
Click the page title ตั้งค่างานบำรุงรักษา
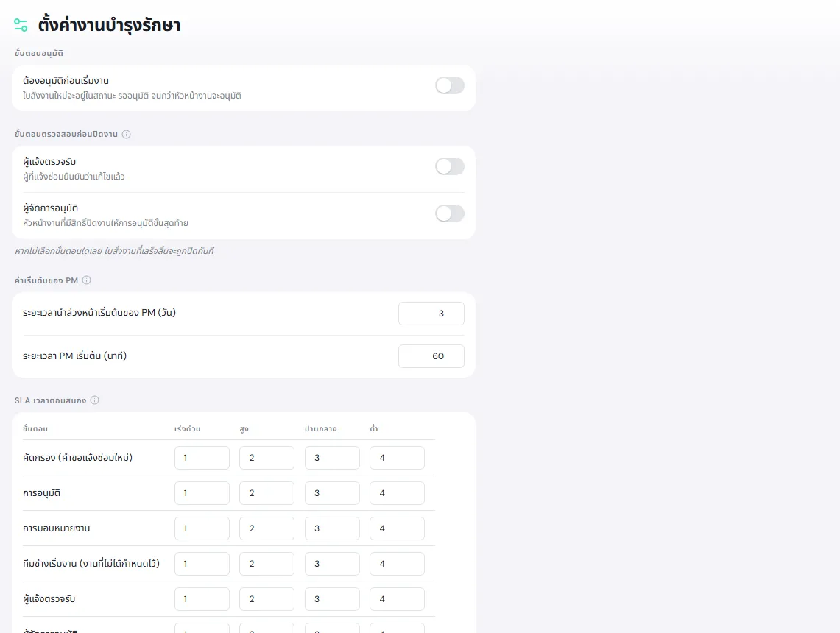pyautogui.click(x=109, y=25)
